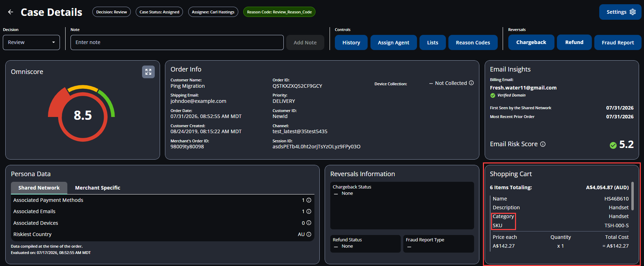Image resolution: width=644 pixels, height=266 pixels.
Task: Click the Assignee: Carl Hastings chip
Action: pos(213,12)
